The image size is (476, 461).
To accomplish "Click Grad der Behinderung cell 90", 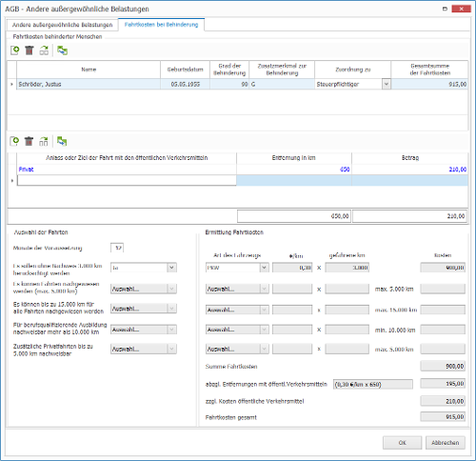I will pyautogui.click(x=229, y=84).
